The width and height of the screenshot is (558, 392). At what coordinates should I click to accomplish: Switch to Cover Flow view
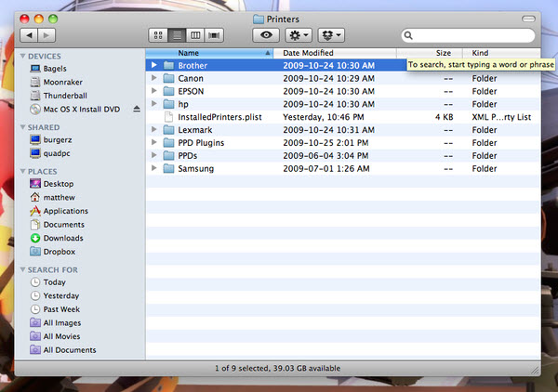214,35
